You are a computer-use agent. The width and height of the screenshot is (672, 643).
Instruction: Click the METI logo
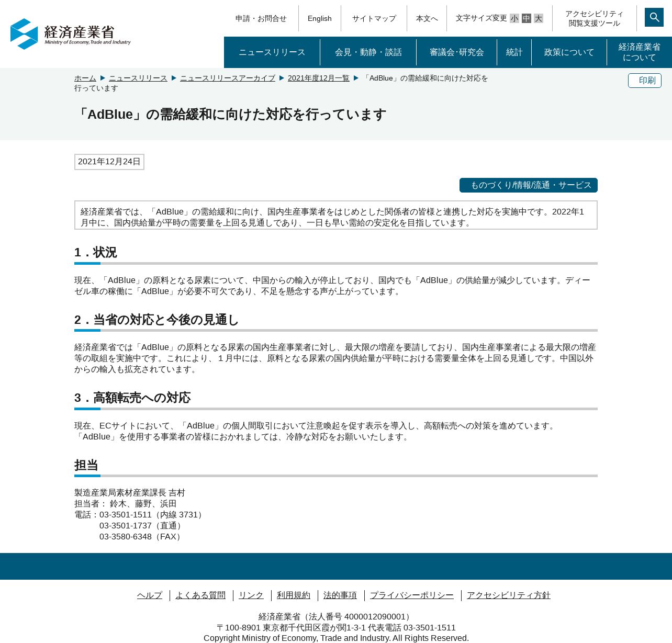71,34
